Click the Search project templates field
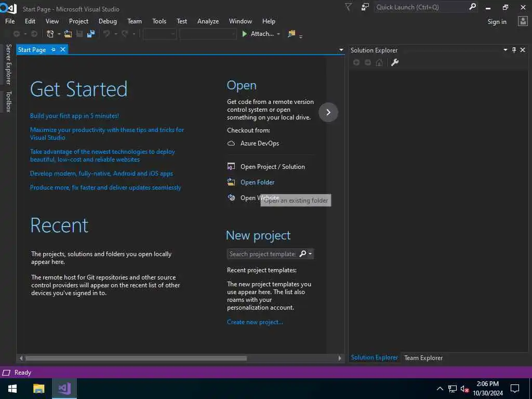This screenshot has height=399, width=532. 262,254
